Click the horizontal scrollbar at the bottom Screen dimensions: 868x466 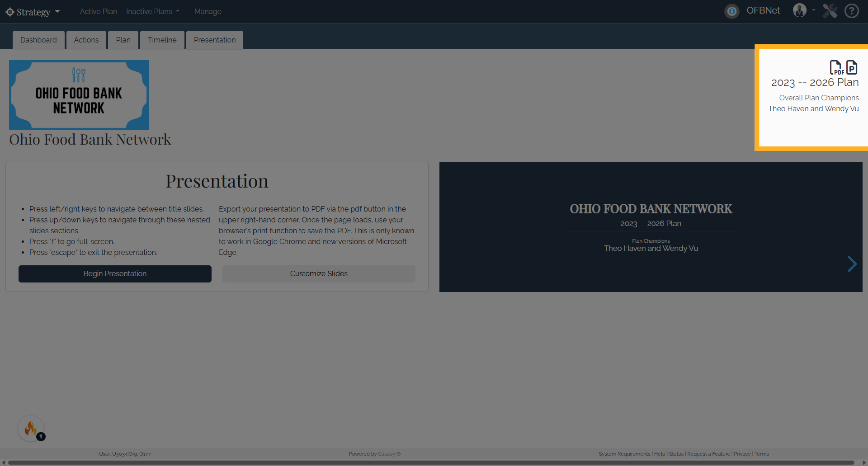431,463
